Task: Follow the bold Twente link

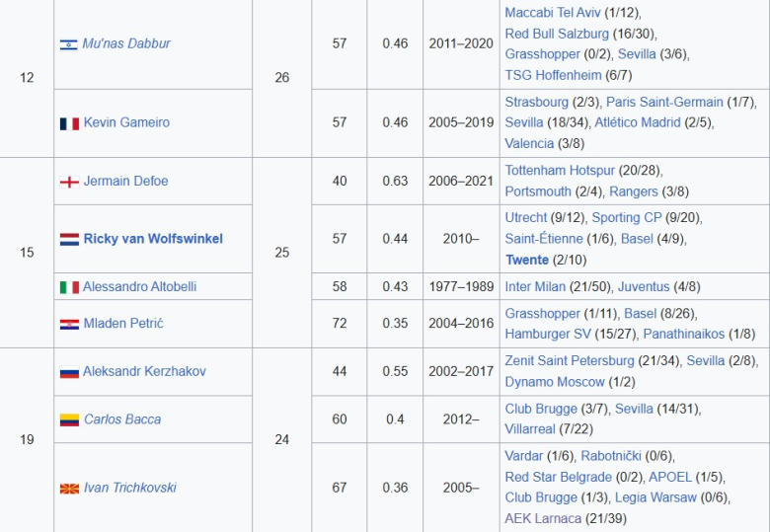Action: click(527, 260)
